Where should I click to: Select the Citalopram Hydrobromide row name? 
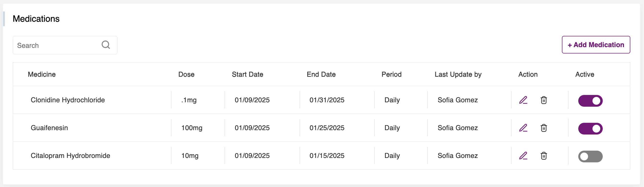point(70,156)
